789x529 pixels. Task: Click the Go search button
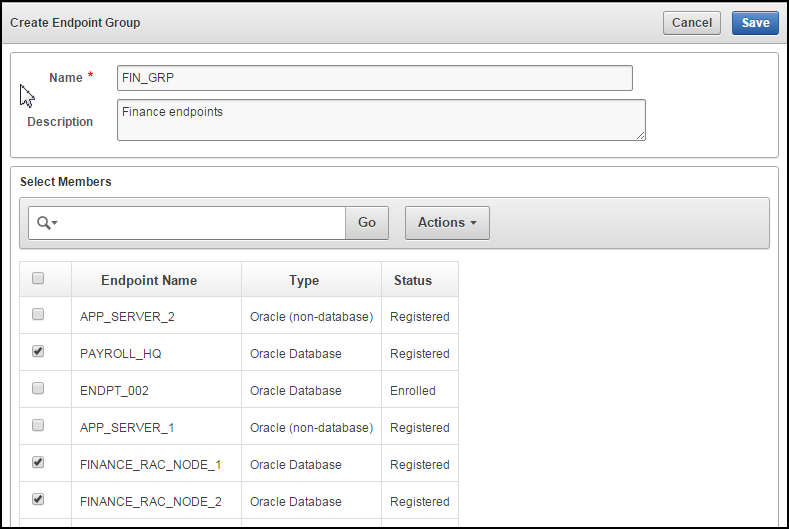pos(367,222)
